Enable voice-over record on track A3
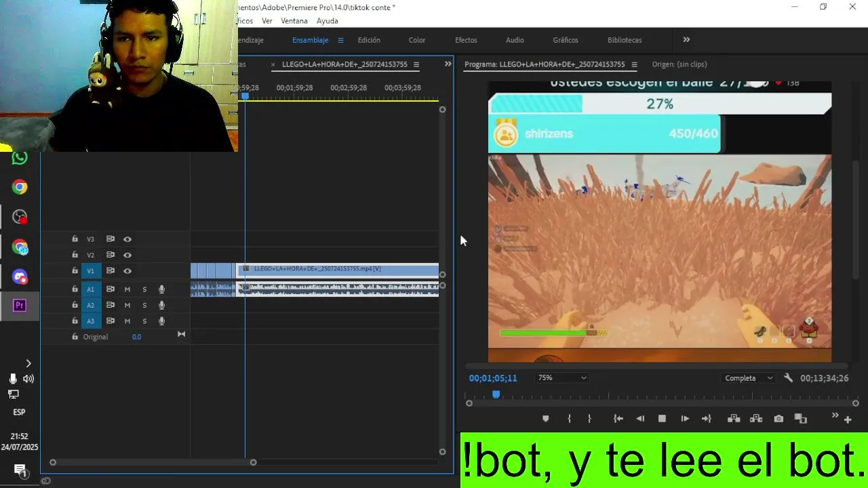The height and width of the screenshot is (488, 868). [x=161, y=321]
